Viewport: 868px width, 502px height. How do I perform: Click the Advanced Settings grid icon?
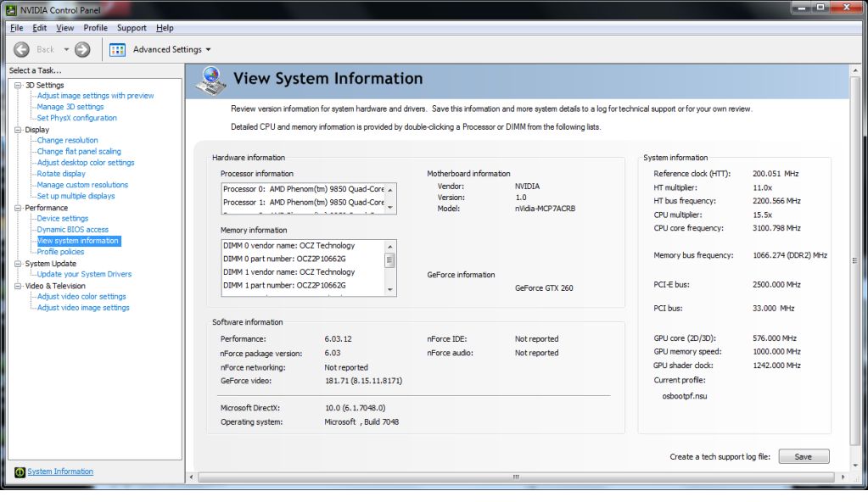tap(117, 50)
